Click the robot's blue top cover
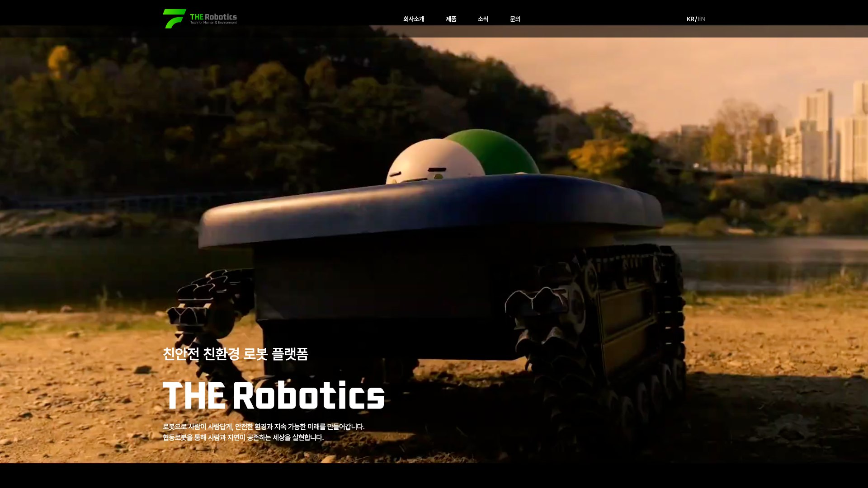The height and width of the screenshot is (488, 868). 430,210
